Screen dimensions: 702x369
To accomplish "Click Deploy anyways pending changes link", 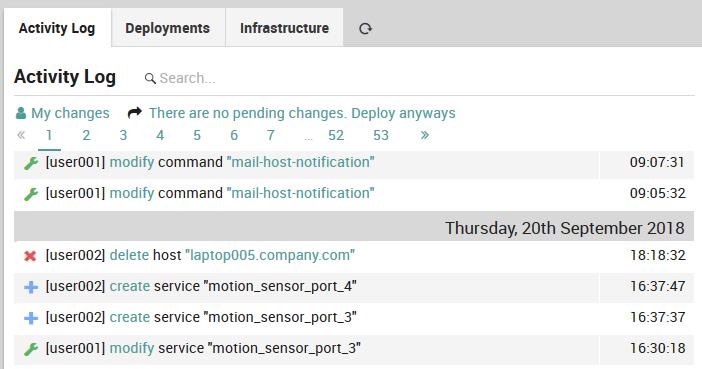I will pos(302,113).
